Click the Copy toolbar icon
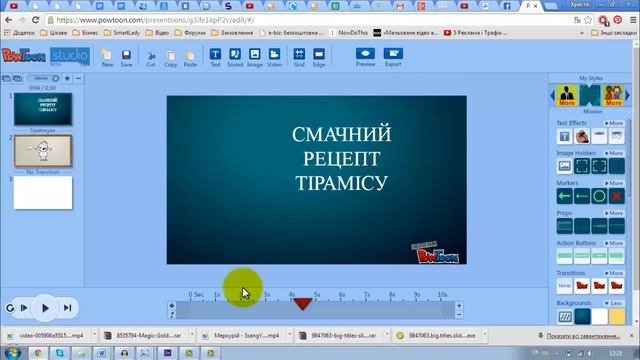The image size is (640, 360). pyautogui.click(x=171, y=58)
